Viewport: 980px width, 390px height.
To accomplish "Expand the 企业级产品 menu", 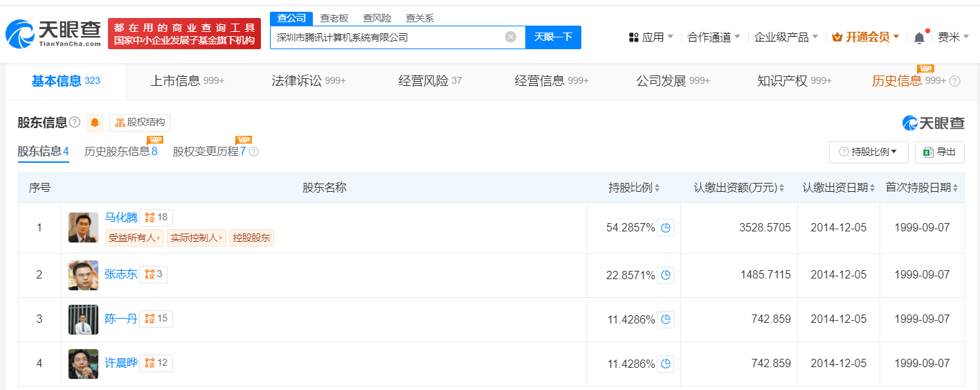I will (786, 37).
